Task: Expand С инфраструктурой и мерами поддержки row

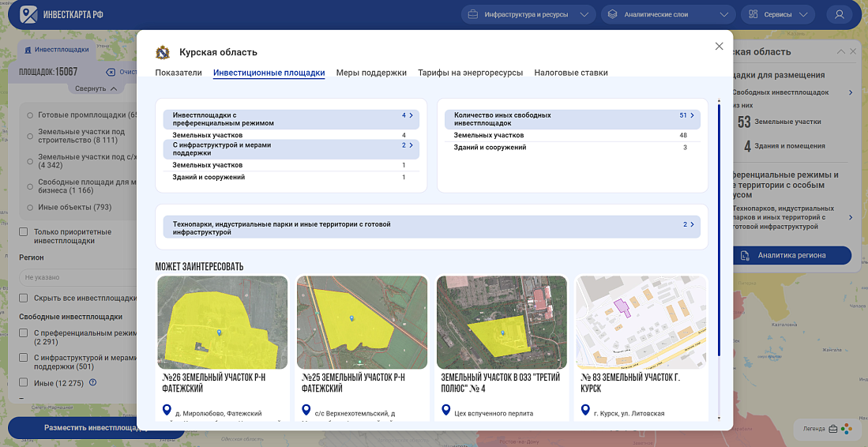Action: (x=291, y=148)
